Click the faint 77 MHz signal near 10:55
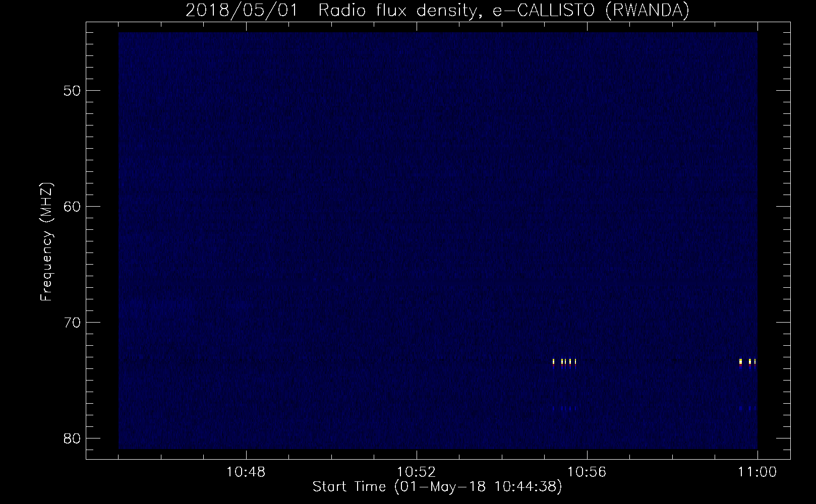Screen dimensions: 816x504 tap(564, 408)
